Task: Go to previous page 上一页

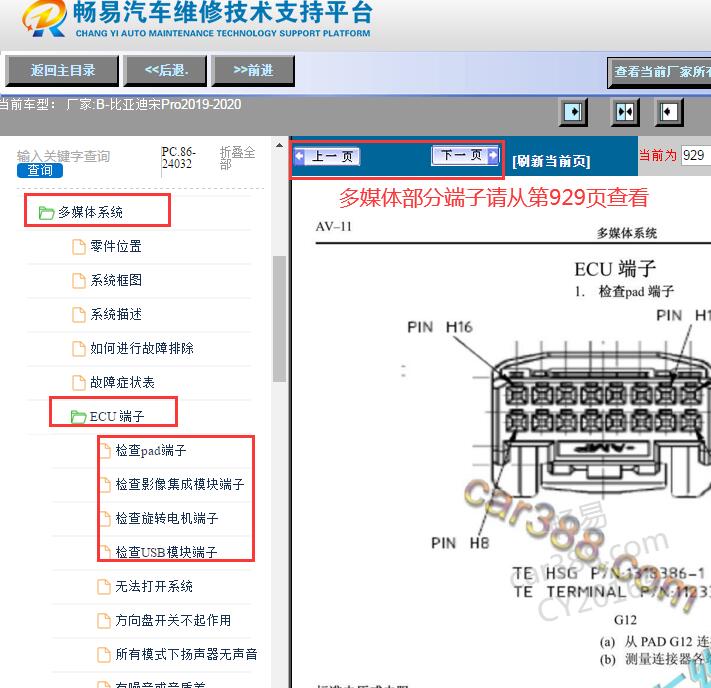Action: coord(327,157)
